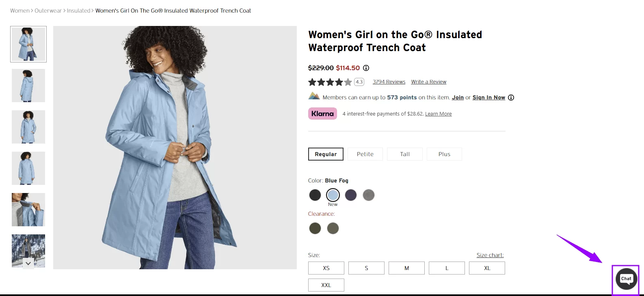The width and height of the screenshot is (644, 296).
Task: Click Learn More about Klarna payments
Action: [x=438, y=114]
